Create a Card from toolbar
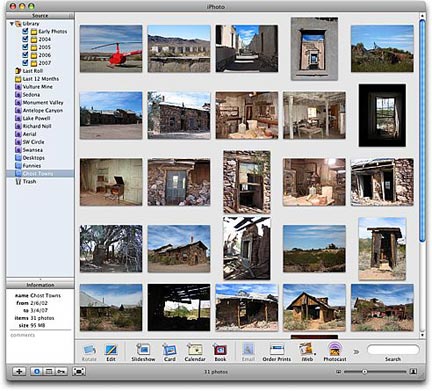432x391 pixels. click(170, 353)
